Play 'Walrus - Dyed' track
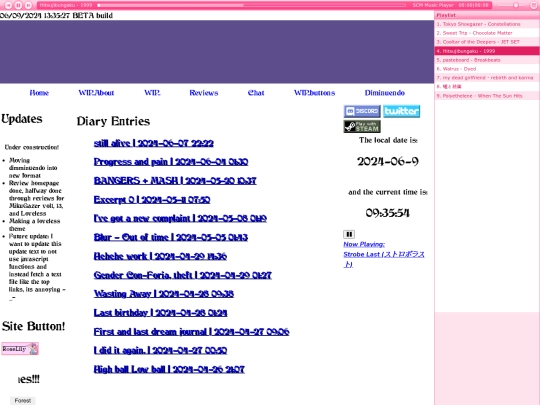The width and height of the screenshot is (540, 405). pyautogui.click(x=487, y=69)
